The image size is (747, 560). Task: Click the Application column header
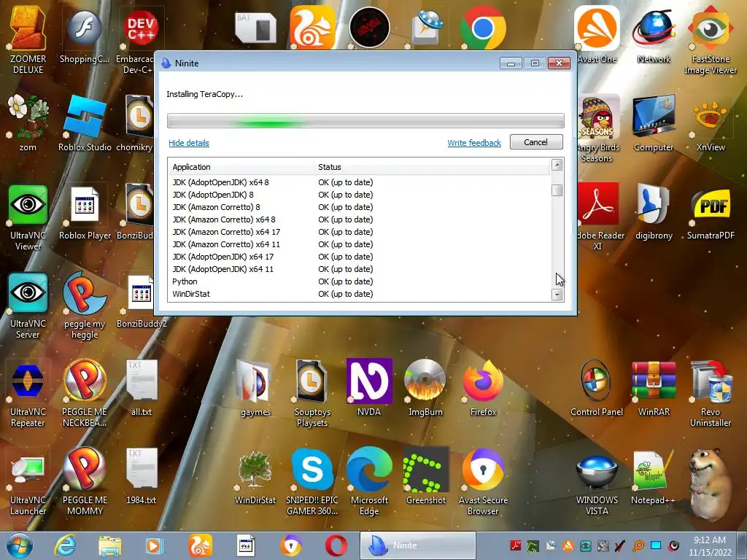click(x=241, y=167)
